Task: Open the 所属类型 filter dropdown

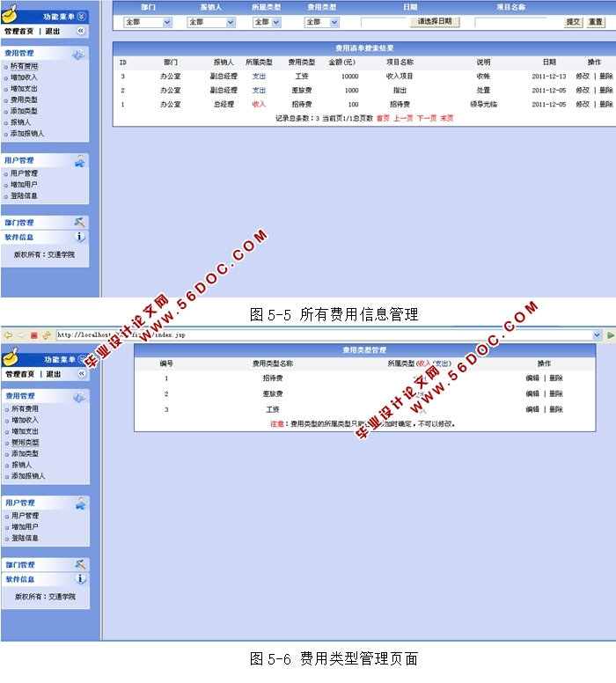Action: pos(267,22)
